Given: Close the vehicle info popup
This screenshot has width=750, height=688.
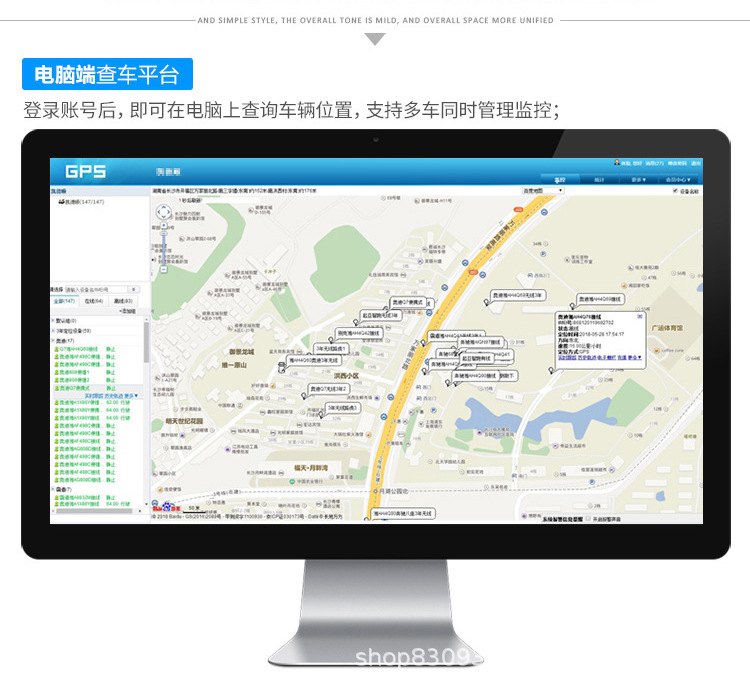Looking at the screenshot, I should point(640,316).
